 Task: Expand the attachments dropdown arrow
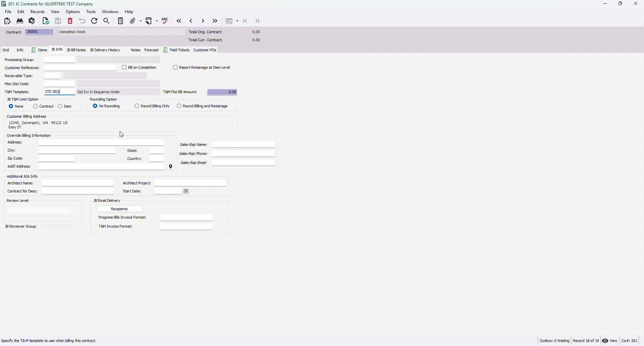(140, 21)
